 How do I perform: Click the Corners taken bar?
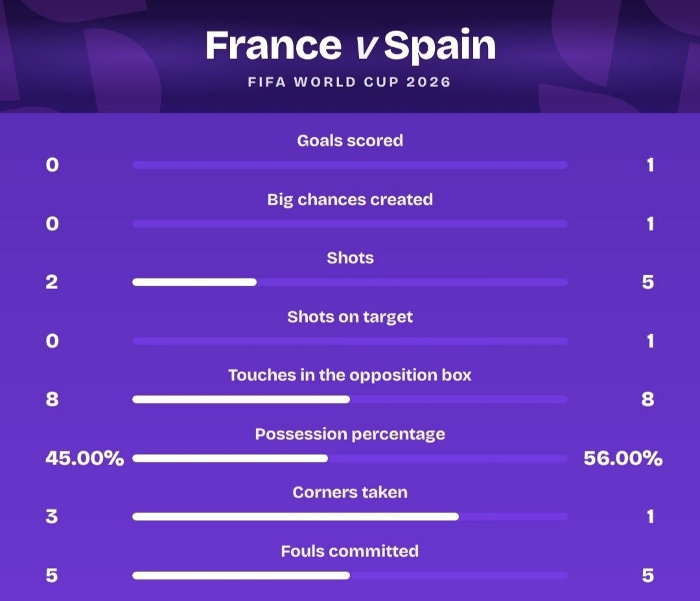tap(350, 517)
